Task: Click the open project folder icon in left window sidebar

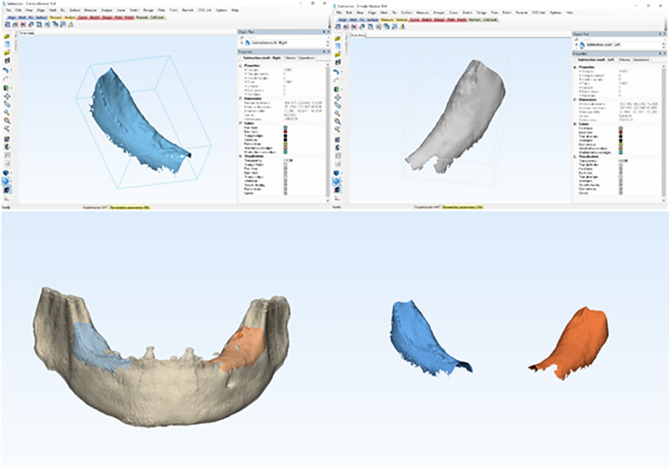Action: point(7,37)
